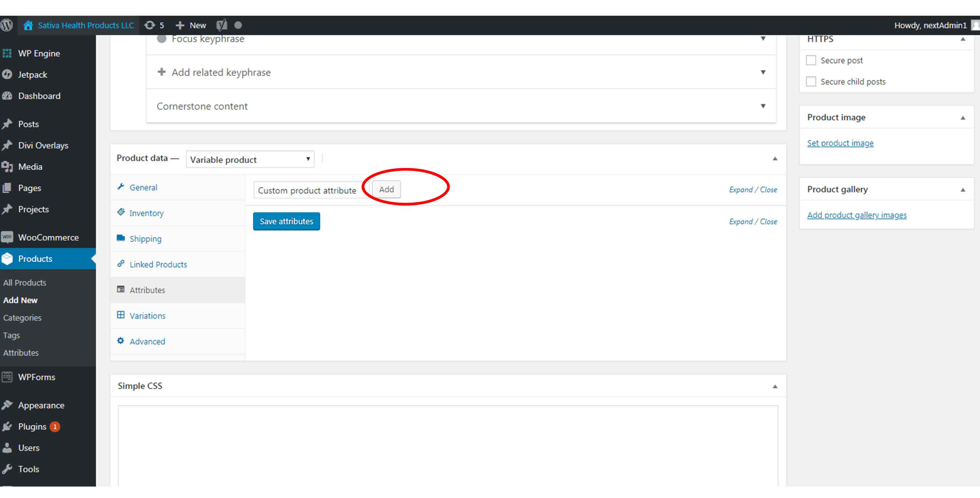Click the Add attribute button
The image size is (980, 498).
tap(386, 190)
